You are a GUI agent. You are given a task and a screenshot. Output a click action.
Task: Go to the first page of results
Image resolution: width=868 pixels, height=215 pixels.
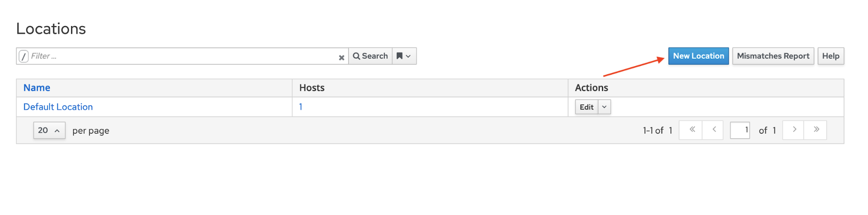point(692,130)
